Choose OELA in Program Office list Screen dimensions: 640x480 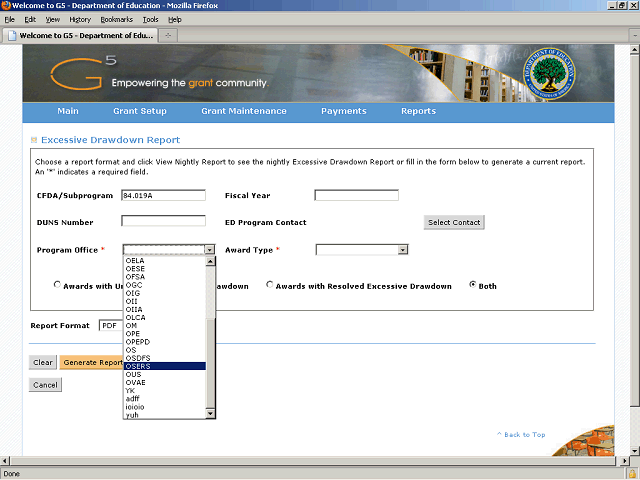click(x=165, y=260)
